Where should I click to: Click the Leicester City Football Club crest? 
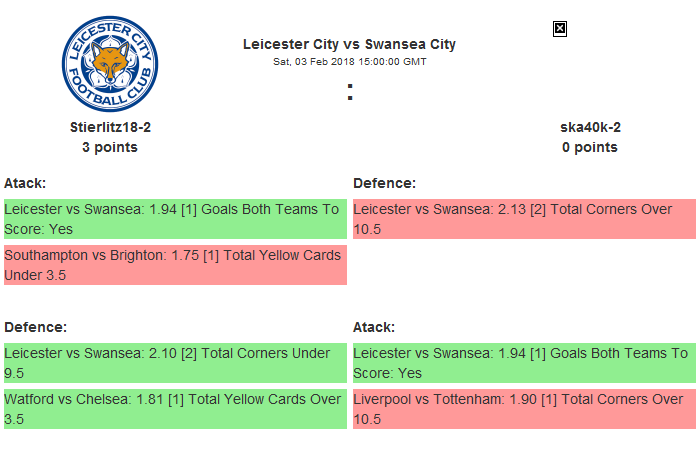pyautogui.click(x=109, y=62)
